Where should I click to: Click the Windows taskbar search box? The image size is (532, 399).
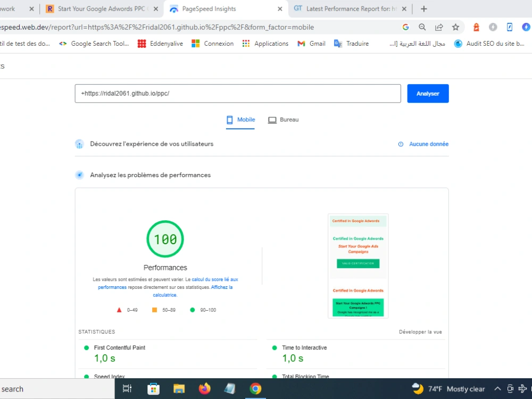click(x=57, y=389)
